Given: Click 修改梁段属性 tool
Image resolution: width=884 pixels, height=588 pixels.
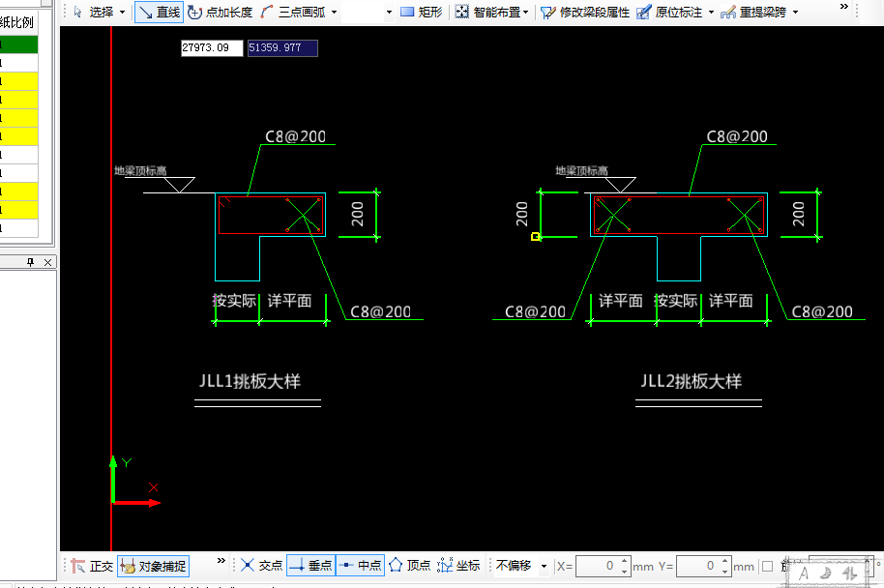Looking at the screenshot, I should pos(584,12).
